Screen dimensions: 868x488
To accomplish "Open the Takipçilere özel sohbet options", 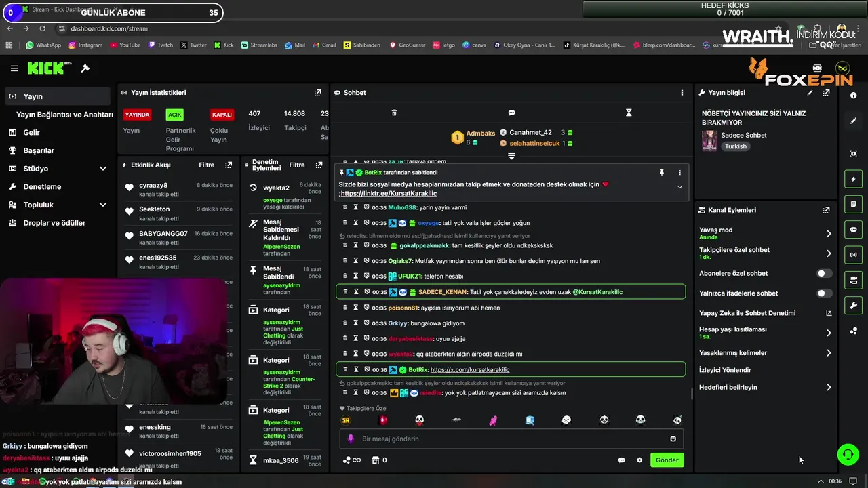I will click(x=765, y=253).
